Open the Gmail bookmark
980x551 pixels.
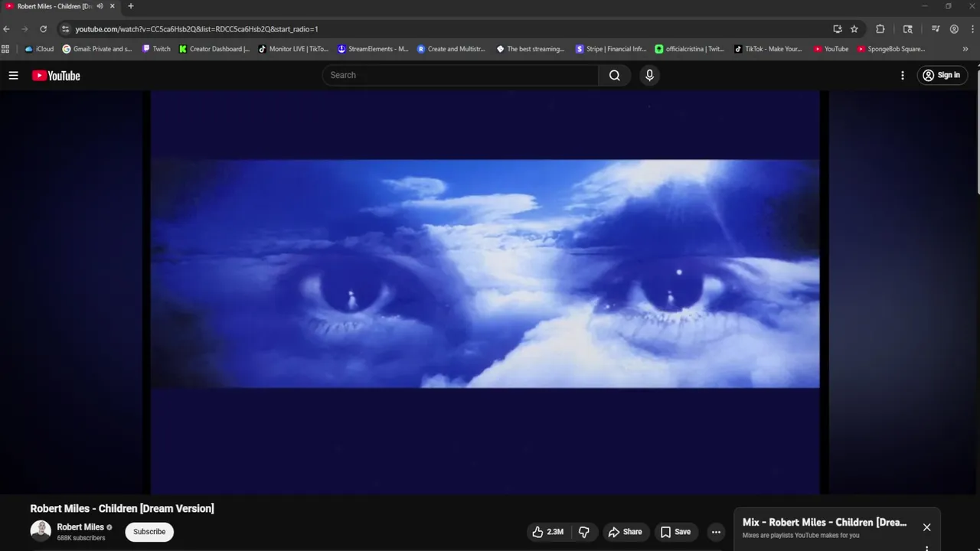coord(98,49)
